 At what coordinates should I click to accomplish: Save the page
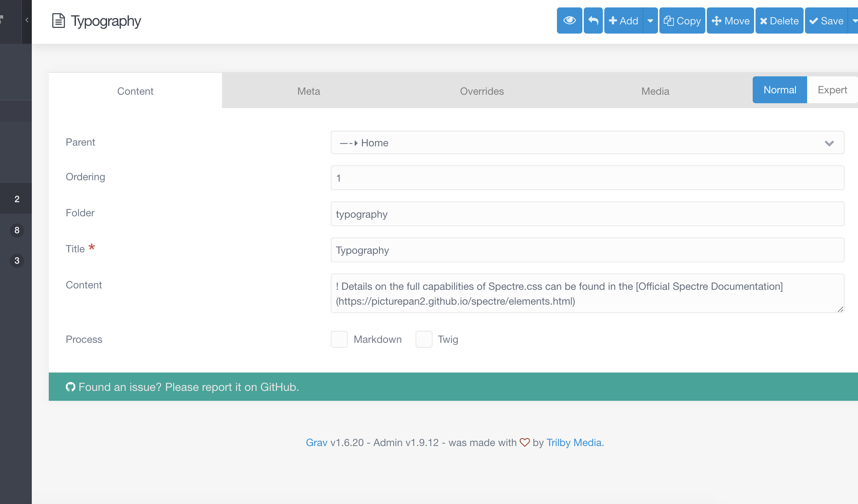[x=826, y=20]
